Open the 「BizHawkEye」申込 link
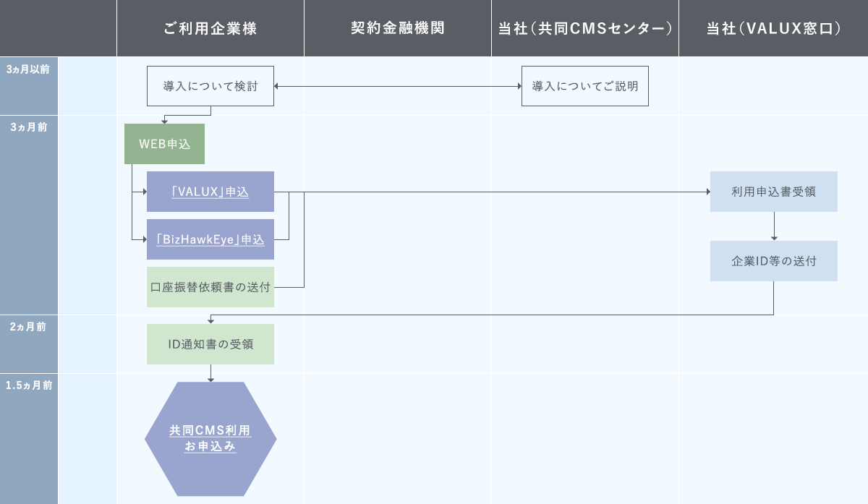 [210, 239]
